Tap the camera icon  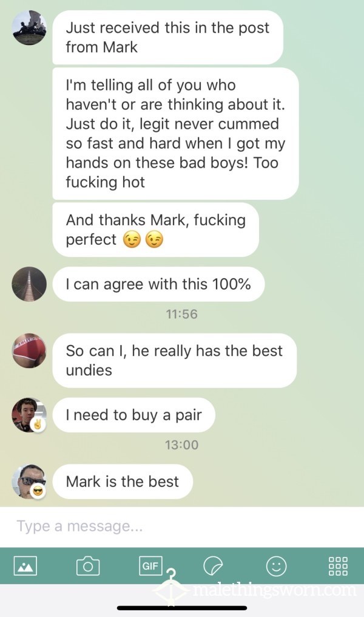click(88, 566)
